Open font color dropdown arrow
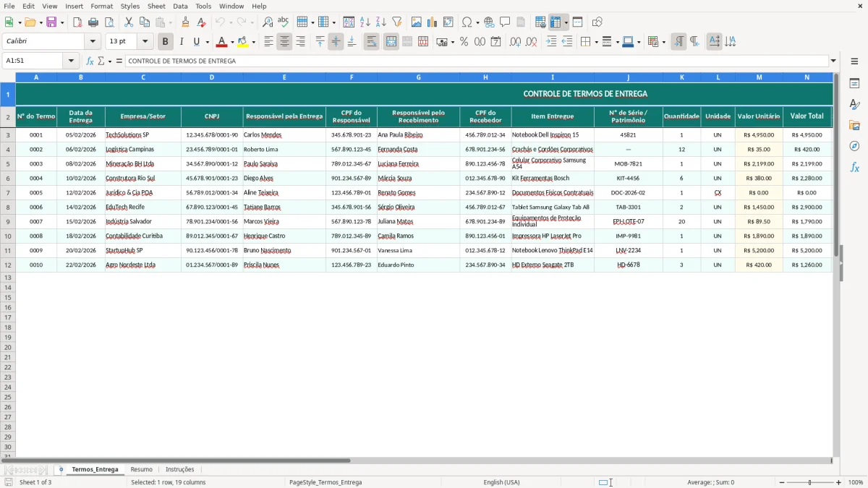Viewport: 868px width, 488px height. [232, 42]
